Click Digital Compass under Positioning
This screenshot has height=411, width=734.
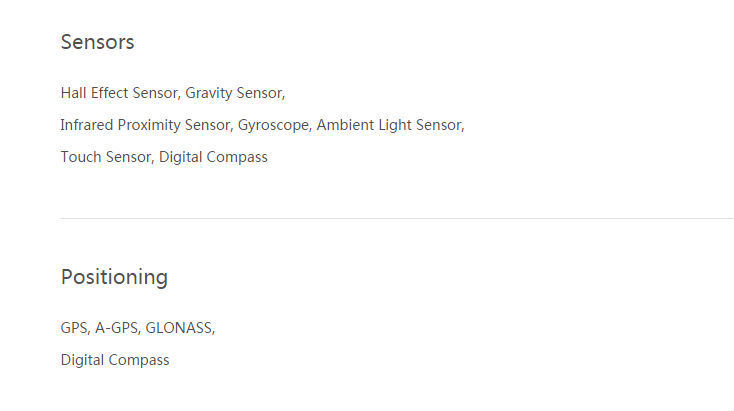(x=115, y=360)
